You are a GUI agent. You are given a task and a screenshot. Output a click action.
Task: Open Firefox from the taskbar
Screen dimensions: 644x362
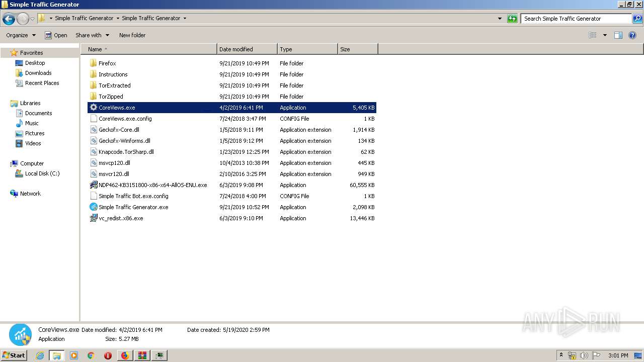pyautogui.click(x=125, y=355)
